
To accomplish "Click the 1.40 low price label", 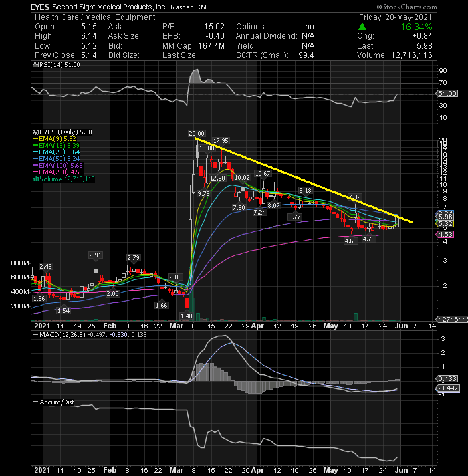I will [186, 316].
